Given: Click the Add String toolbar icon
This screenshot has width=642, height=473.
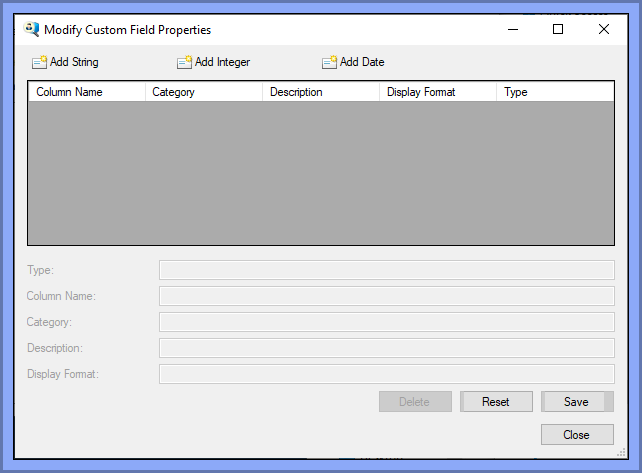Looking at the screenshot, I should click(39, 62).
